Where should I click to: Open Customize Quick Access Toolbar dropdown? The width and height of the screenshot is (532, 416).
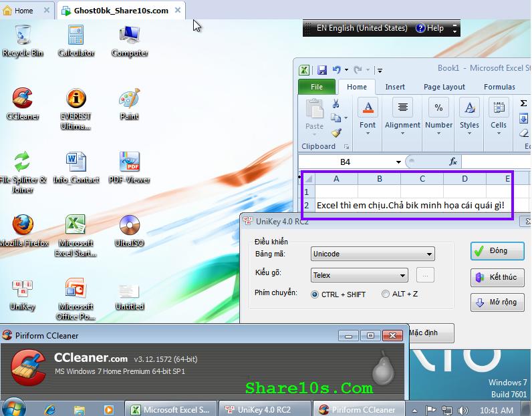click(380, 70)
